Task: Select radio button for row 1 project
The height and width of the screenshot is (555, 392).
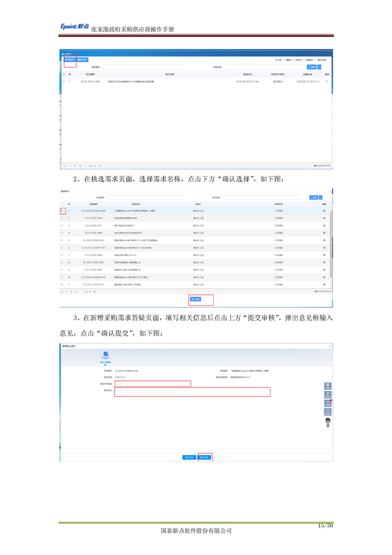Action: click(62, 211)
